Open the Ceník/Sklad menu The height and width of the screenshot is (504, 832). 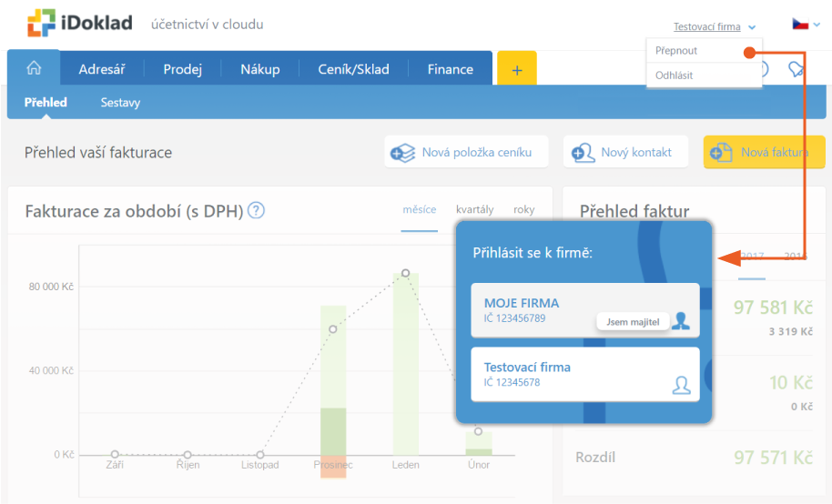pyautogui.click(x=353, y=69)
